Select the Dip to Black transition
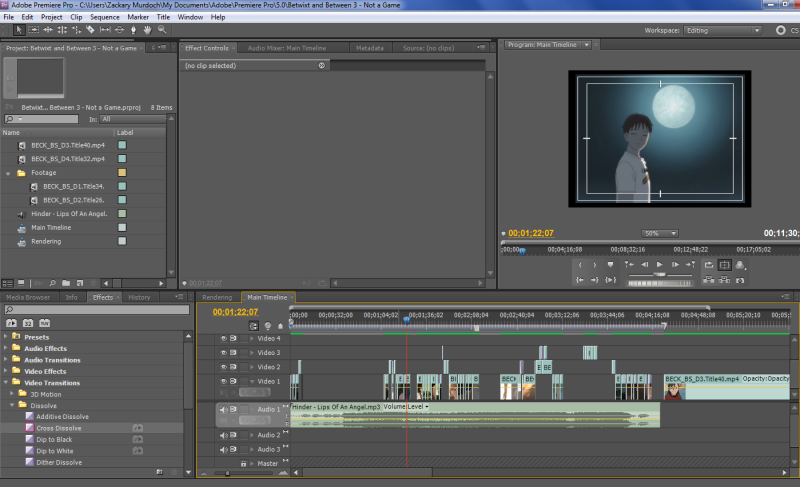The height and width of the screenshot is (487, 800). pos(54,440)
